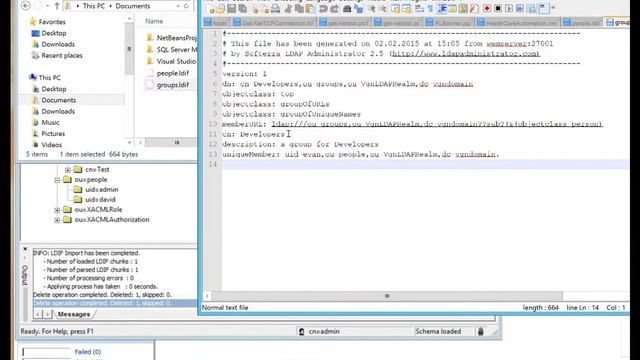Click the Run Macro Multiple Times icon

coord(520,8)
